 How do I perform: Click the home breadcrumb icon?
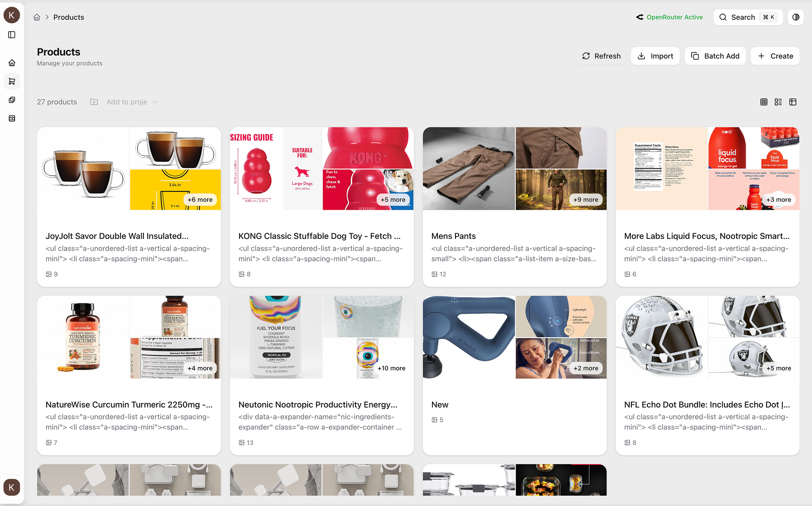pos(37,17)
